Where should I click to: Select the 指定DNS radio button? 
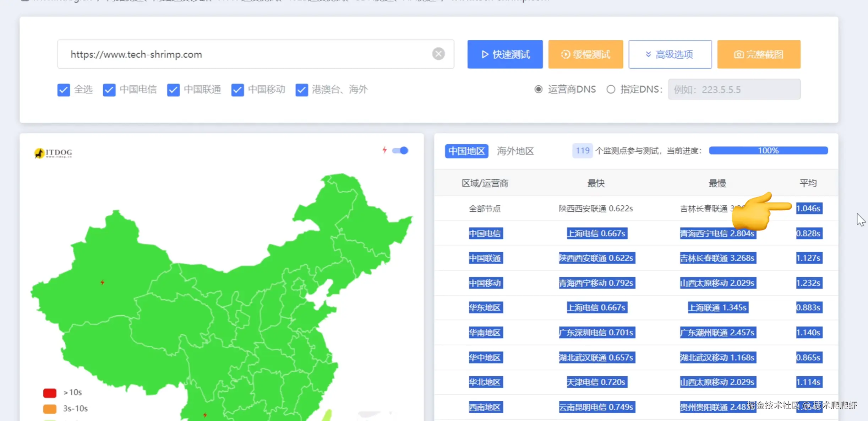611,90
